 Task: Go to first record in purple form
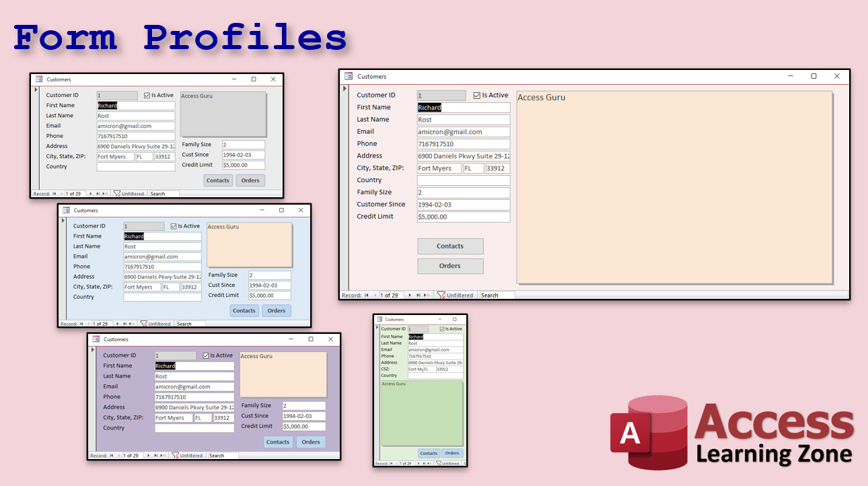click(x=112, y=456)
